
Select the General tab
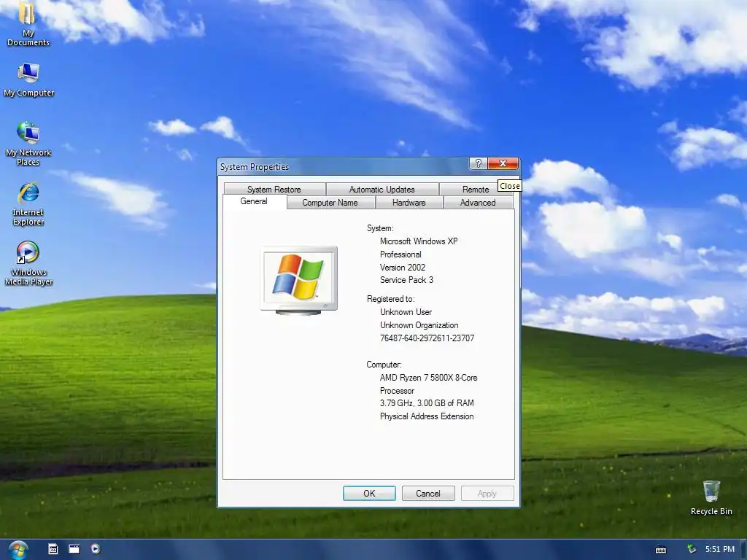[x=254, y=201]
